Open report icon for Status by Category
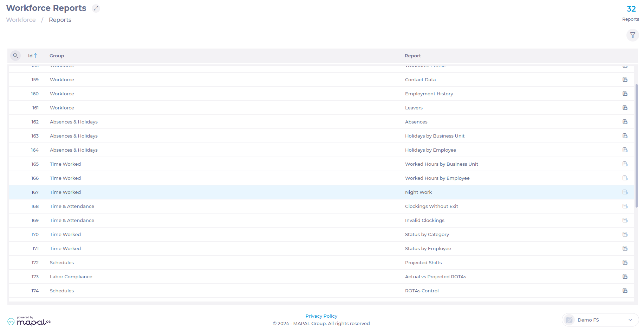 (625, 234)
